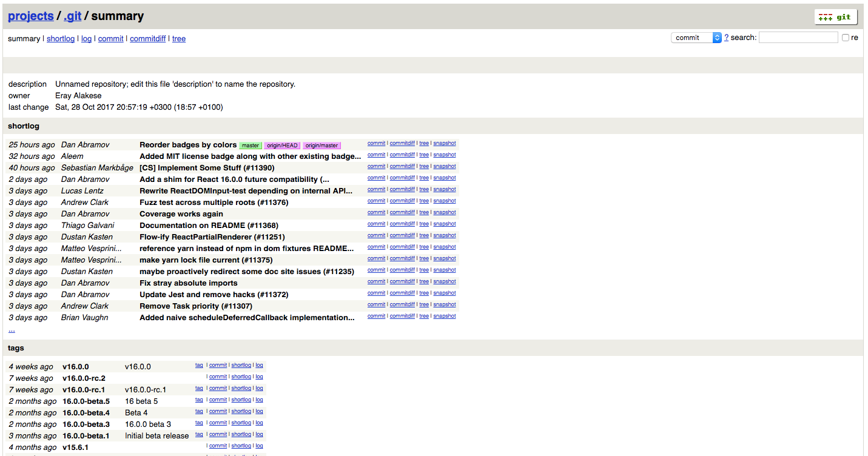Open 'Added MIT license badge' commit title

pos(251,156)
